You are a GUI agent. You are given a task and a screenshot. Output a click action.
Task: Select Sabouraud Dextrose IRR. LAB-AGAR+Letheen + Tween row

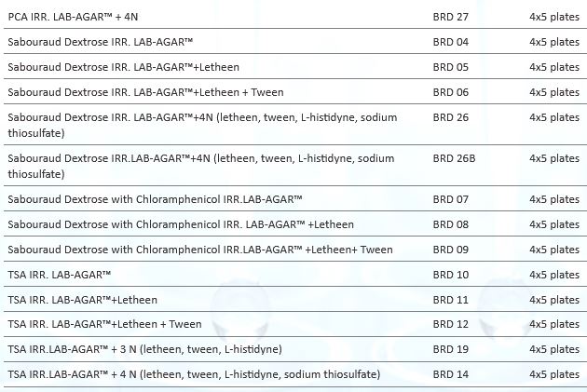pos(145,92)
